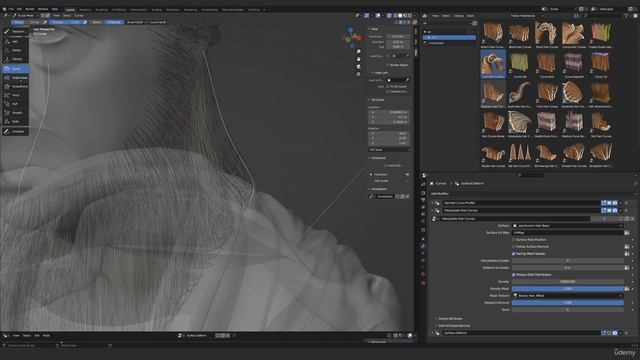Click Density Mask attribute toggle icon
The image size is (640, 360).
click(627, 289)
